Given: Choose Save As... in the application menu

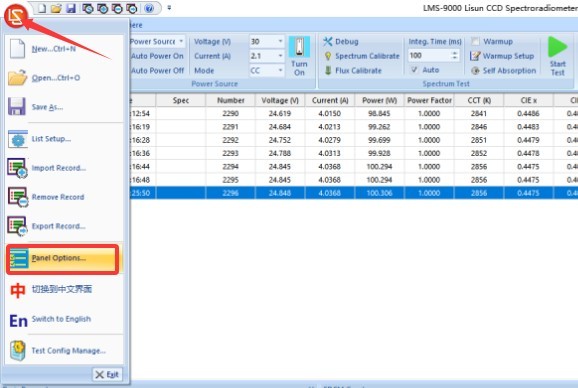Looking at the screenshot, I should [65, 107].
